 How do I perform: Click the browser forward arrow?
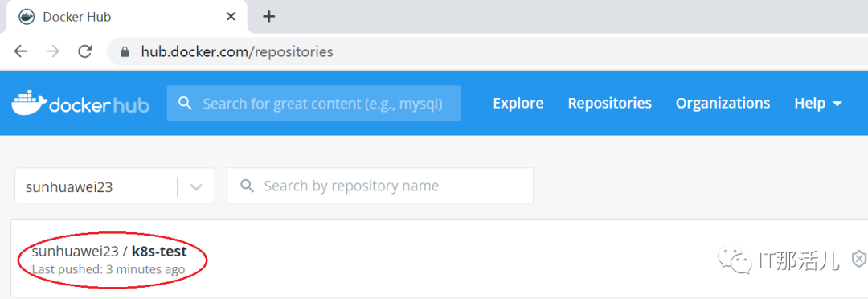tap(52, 52)
